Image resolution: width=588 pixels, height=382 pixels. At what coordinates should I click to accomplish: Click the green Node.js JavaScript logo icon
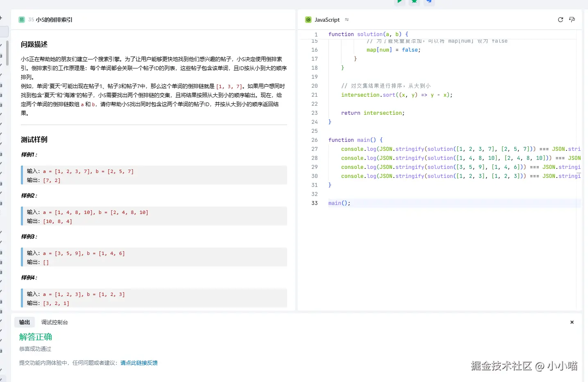coord(308,20)
